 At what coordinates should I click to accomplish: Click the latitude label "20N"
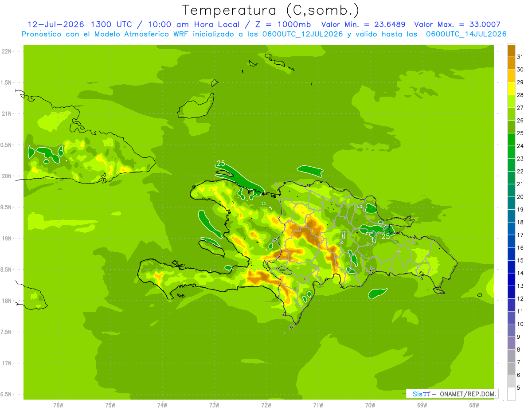point(7,176)
